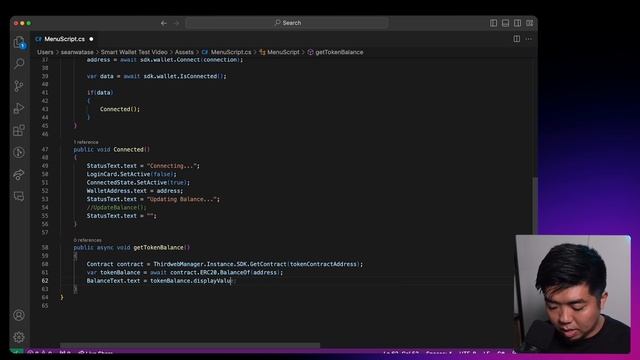Open the Users breadcrumb
The height and width of the screenshot is (360, 640).
click(x=45, y=52)
